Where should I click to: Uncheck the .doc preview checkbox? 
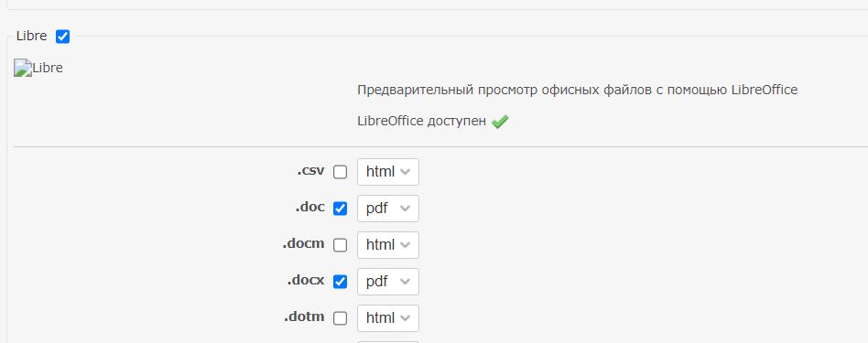(x=340, y=209)
